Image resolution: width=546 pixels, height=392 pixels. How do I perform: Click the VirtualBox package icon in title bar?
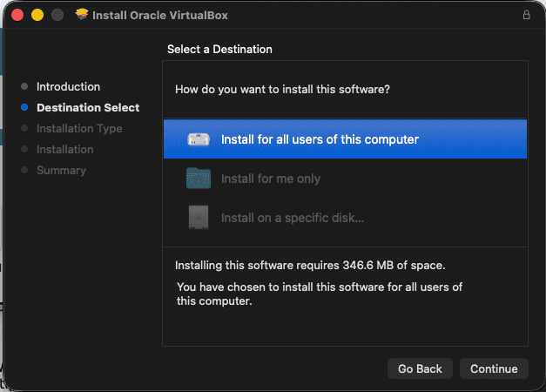[x=82, y=15]
